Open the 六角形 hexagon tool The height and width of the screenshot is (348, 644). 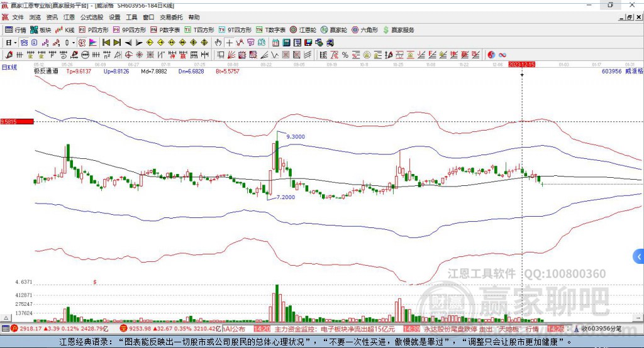(365, 30)
